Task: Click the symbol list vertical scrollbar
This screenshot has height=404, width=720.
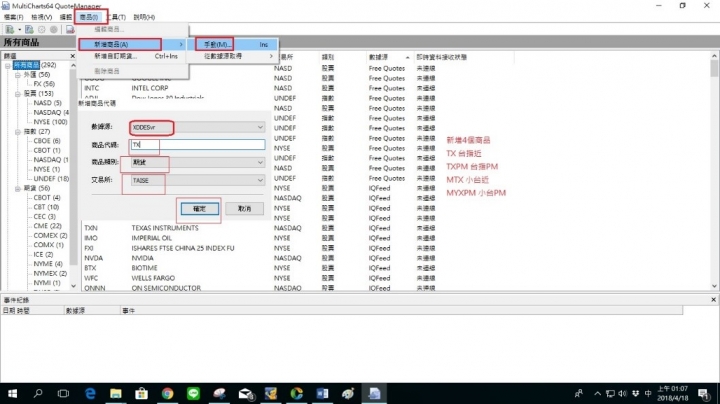Action: click(714, 171)
